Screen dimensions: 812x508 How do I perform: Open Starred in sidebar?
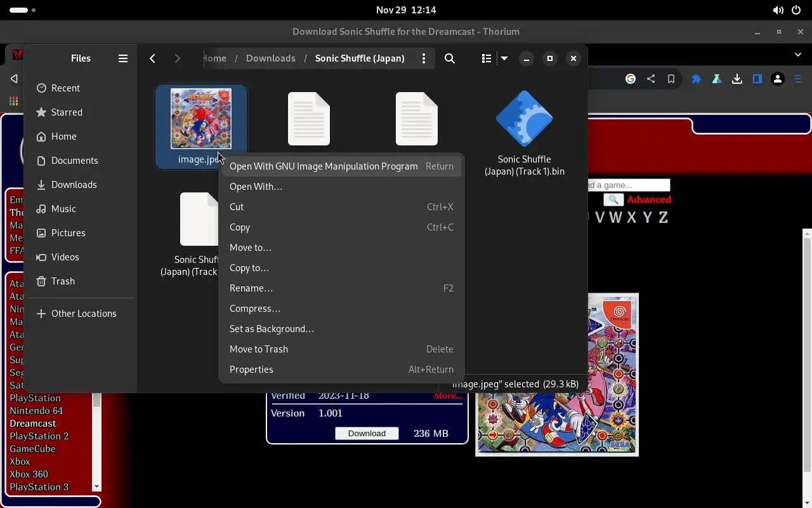[x=81, y=112]
